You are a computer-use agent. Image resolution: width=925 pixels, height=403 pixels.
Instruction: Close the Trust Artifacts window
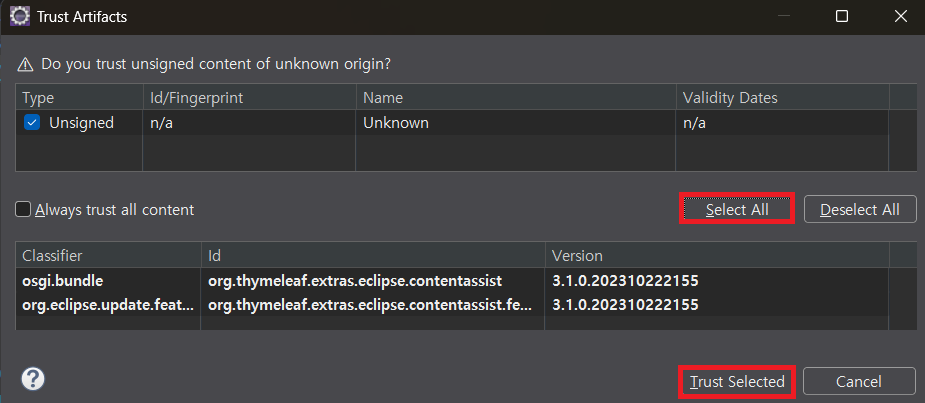pyautogui.click(x=900, y=17)
